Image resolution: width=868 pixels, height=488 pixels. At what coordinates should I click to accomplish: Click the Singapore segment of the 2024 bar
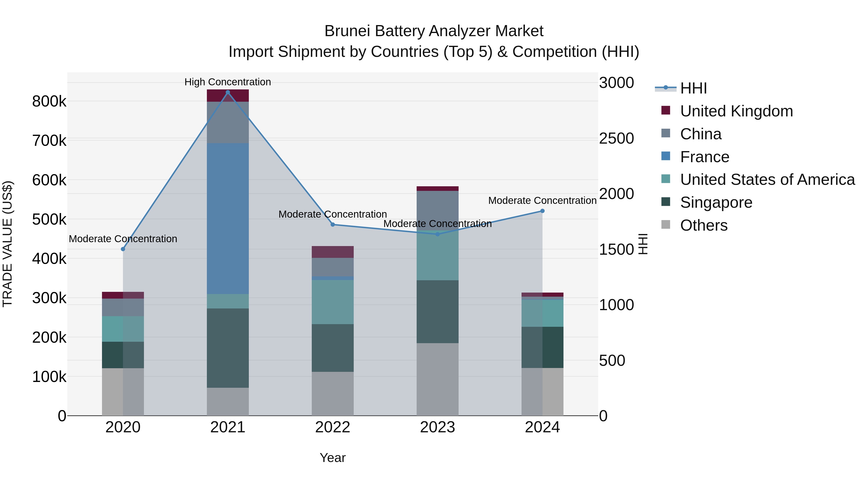tap(542, 348)
